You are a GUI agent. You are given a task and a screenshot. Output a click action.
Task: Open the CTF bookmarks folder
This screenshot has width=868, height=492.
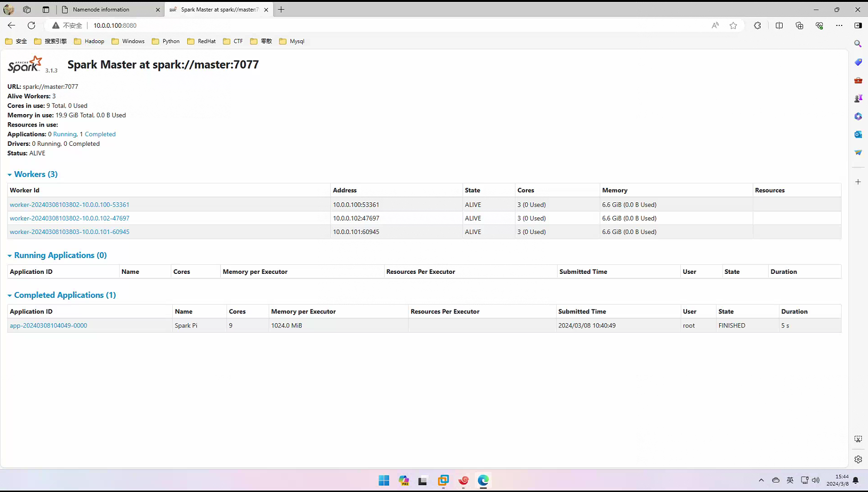(233, 41)
